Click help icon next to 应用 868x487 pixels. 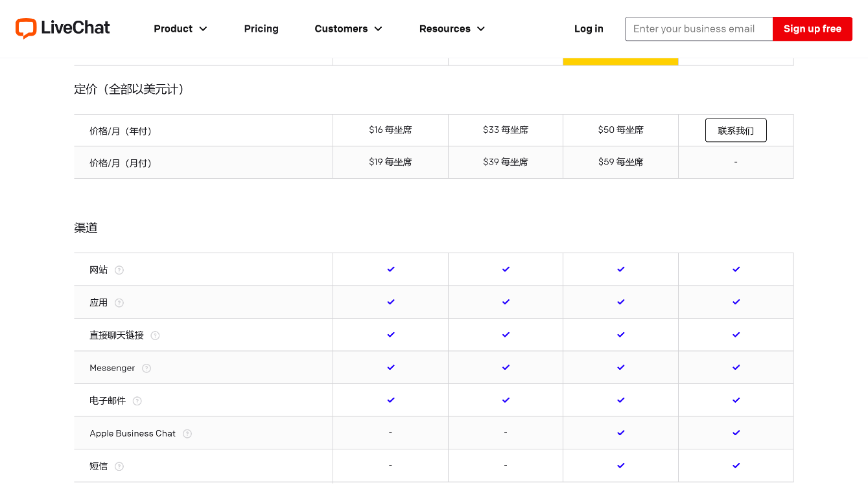[119, 303]
